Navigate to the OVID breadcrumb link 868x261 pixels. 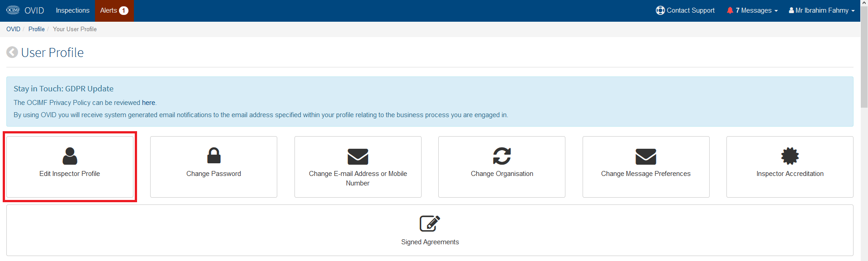coord(13,29)
